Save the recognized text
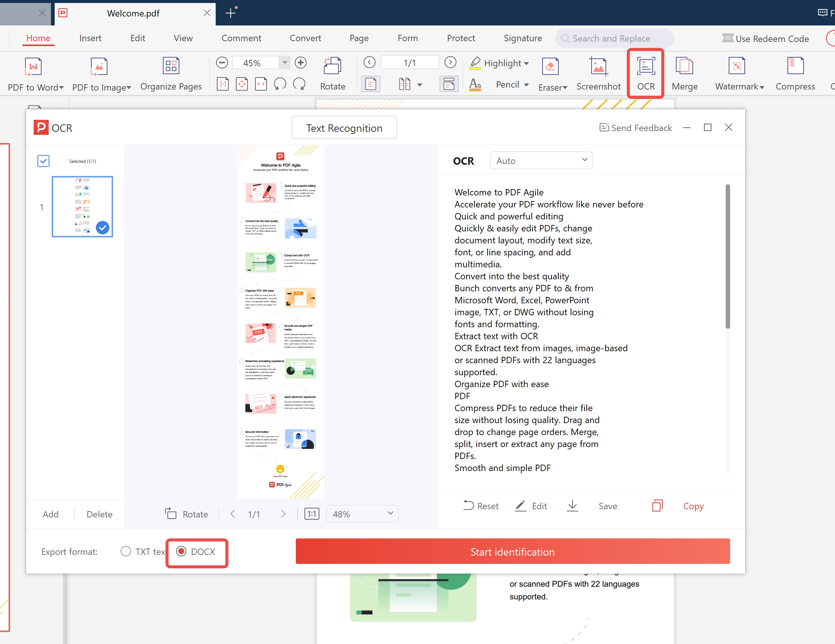Screen dimensions: 835x644 [x=592, y=505]
